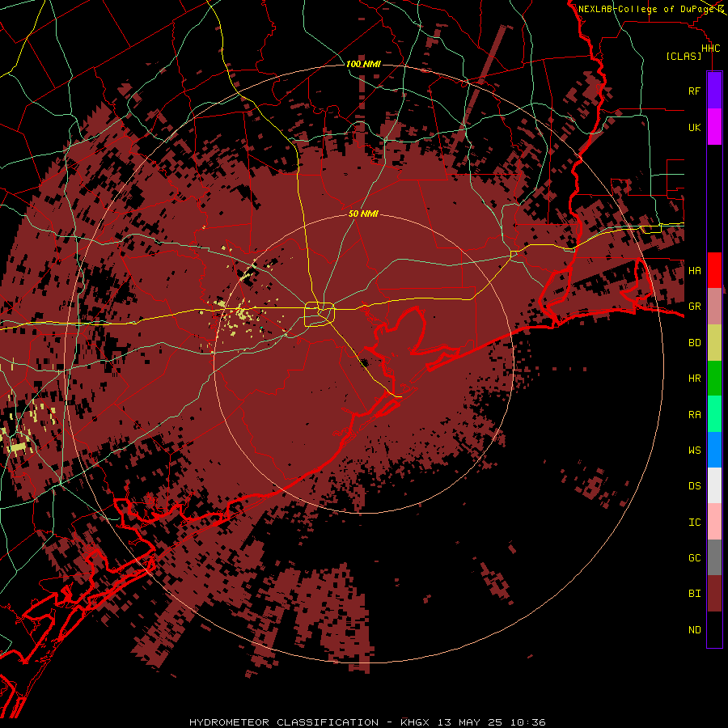The image size is (728, 728).
Task: Click the "HHC" product label
Action: tap(710, 49)
